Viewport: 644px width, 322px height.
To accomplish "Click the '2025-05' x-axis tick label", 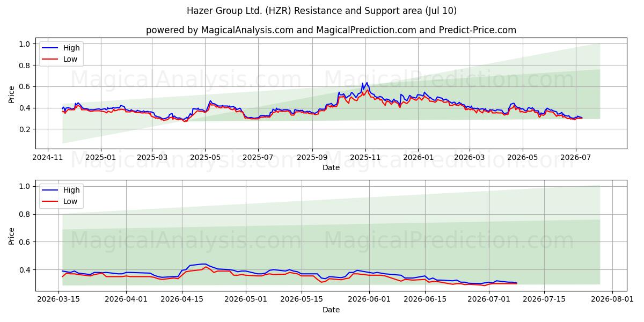I will click(x=205, y=157).
